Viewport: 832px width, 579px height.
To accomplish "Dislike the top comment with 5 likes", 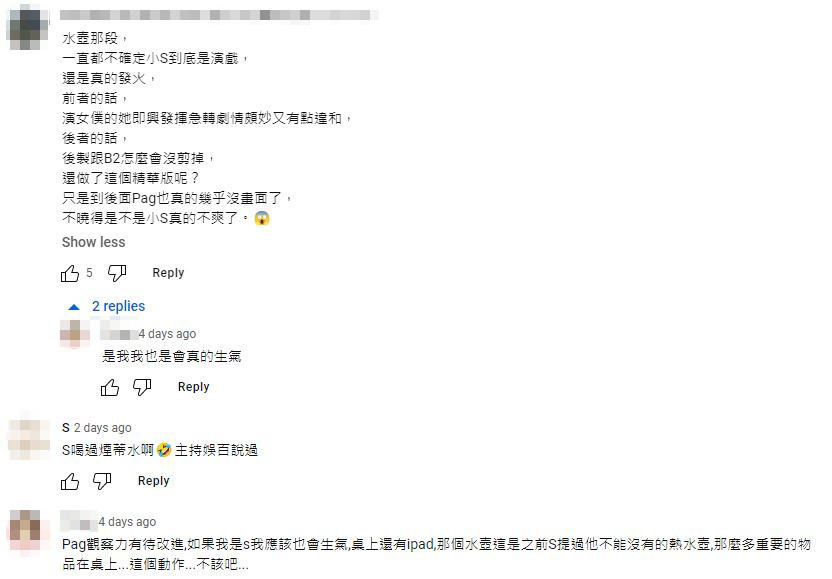I will pyautogui.click(x=117, y=273).
